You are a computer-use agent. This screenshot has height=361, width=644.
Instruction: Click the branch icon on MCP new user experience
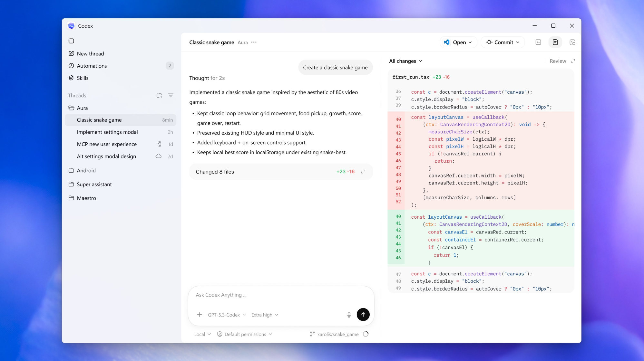[x=158, y=144]
